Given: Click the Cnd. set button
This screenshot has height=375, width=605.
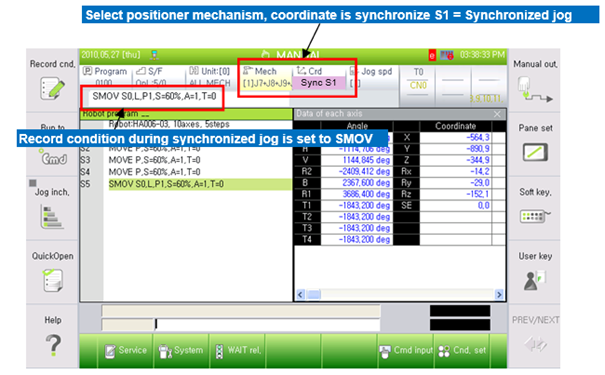Looking at the screenshot, I should coord(462,351).
